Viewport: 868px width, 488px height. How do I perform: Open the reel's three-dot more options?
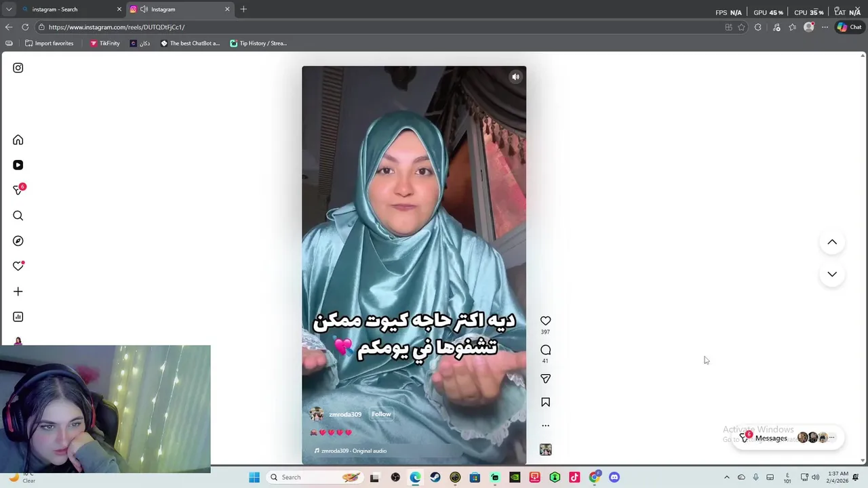(x=545, y=426)
